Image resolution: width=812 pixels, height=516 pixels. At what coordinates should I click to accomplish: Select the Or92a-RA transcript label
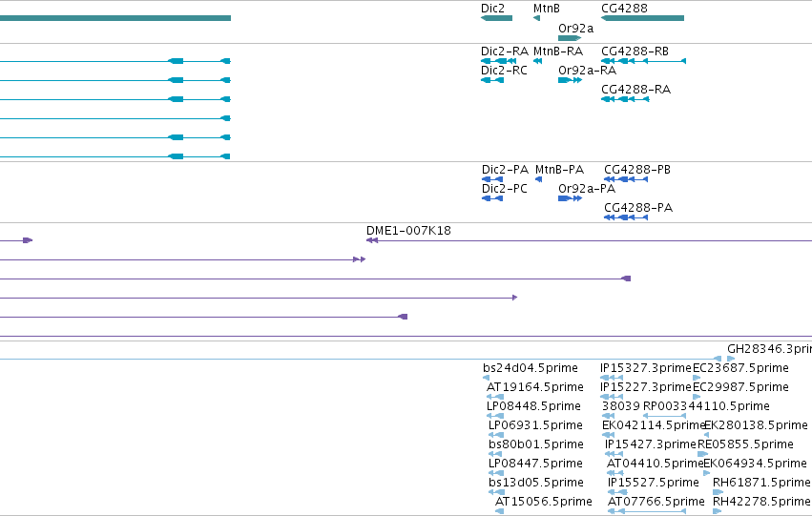[587, 71]
